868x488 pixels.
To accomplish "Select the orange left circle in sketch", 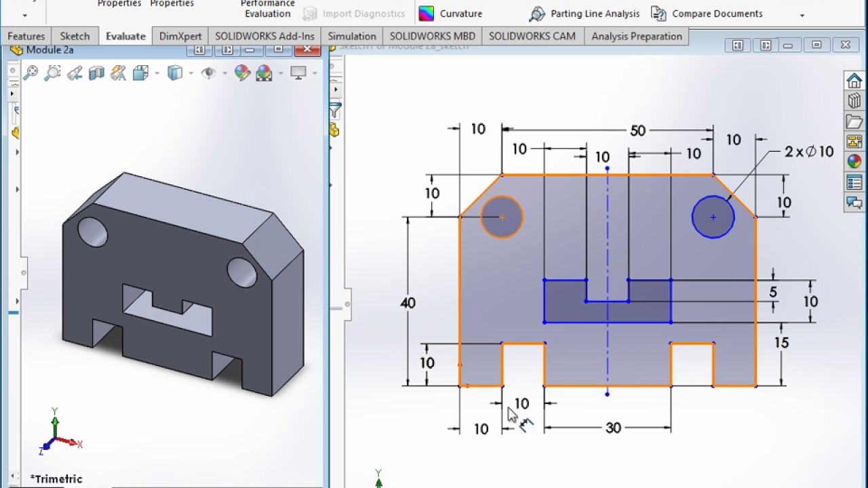I will 502,217.
